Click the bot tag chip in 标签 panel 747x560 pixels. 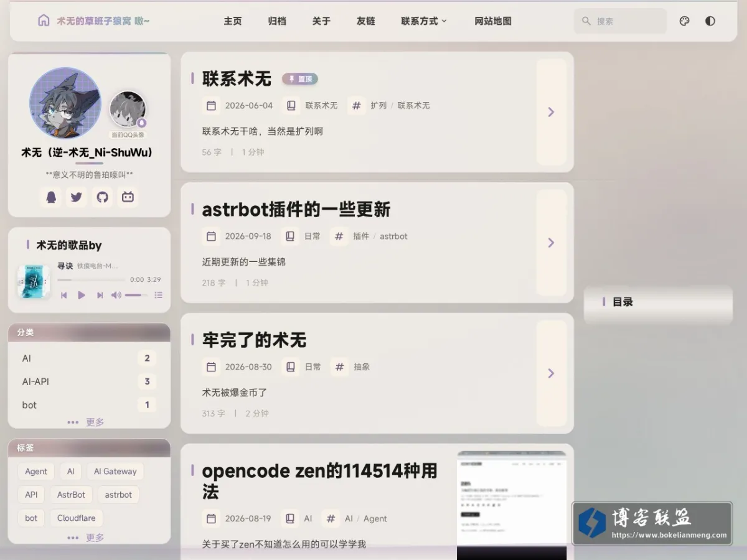31,518
